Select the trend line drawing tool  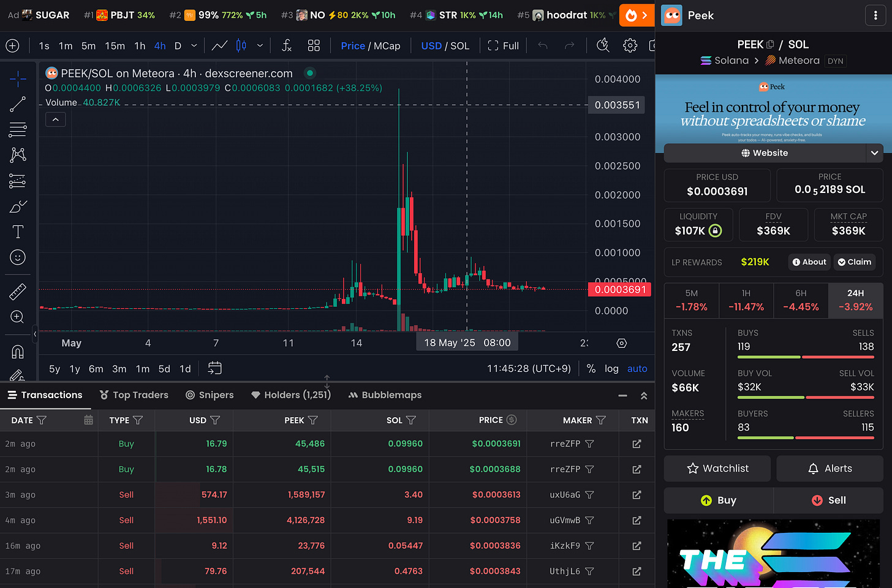point(18,104)
